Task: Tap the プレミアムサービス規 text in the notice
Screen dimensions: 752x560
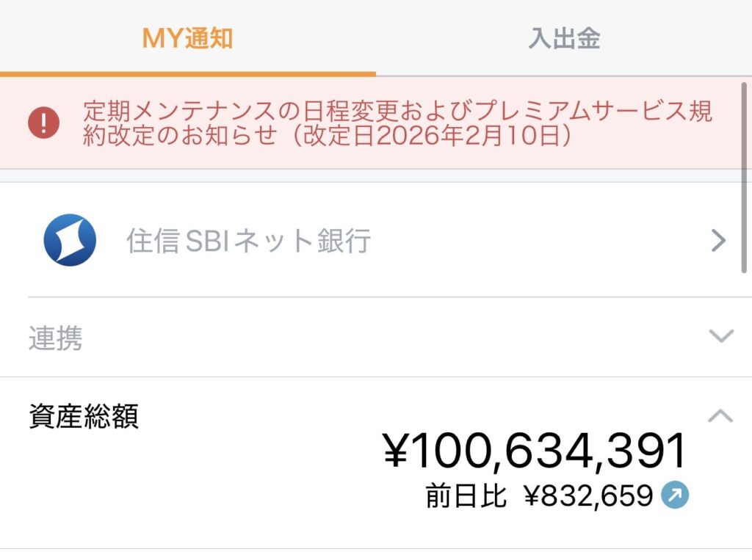Action: [593, 112]
